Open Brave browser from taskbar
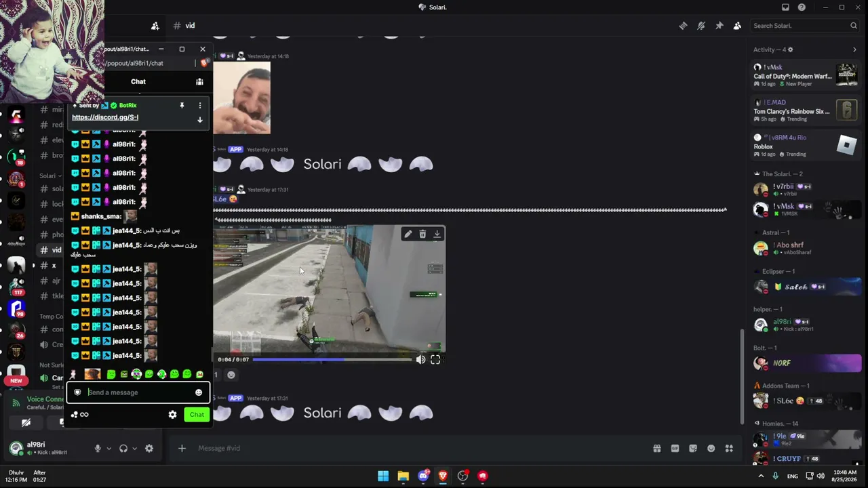Viewport: 868px width, 488px height. coord(443,476)
